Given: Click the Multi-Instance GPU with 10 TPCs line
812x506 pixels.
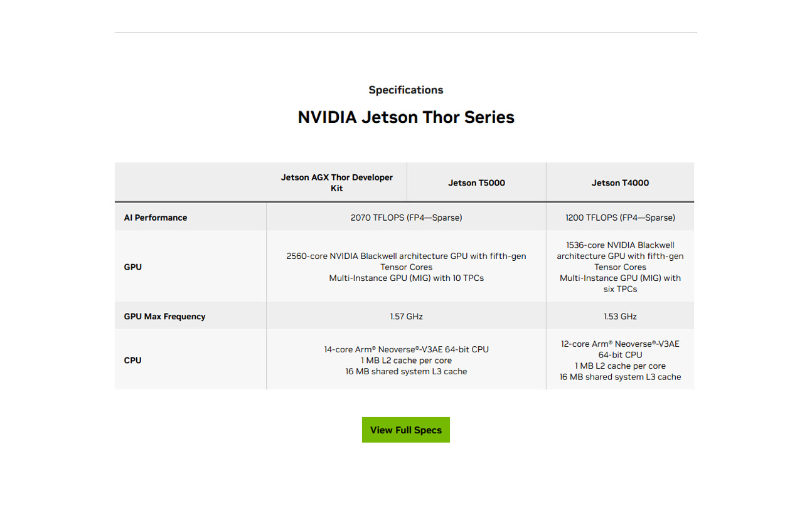Looking at the screenshot, I should (406, 278).
